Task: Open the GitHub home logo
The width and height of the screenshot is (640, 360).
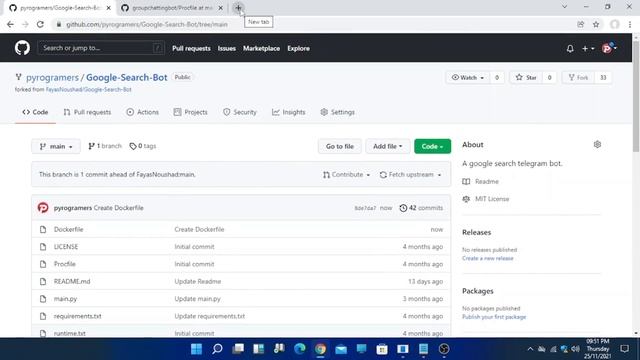Action: coord(22,48)
